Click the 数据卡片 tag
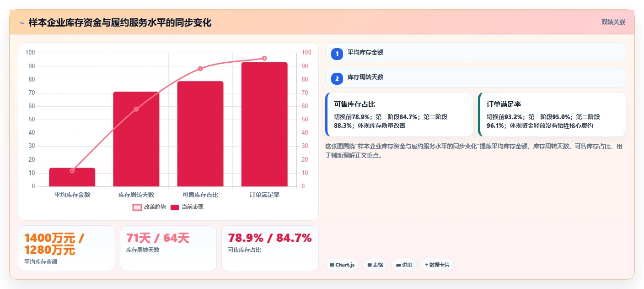The image size is (644, 289). click(x=437, y=265)
